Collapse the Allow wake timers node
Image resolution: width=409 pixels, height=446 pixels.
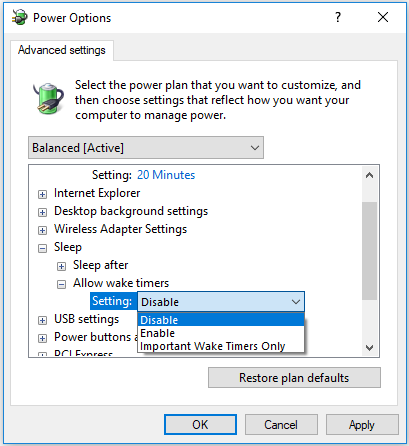click(x=61, y=284)
